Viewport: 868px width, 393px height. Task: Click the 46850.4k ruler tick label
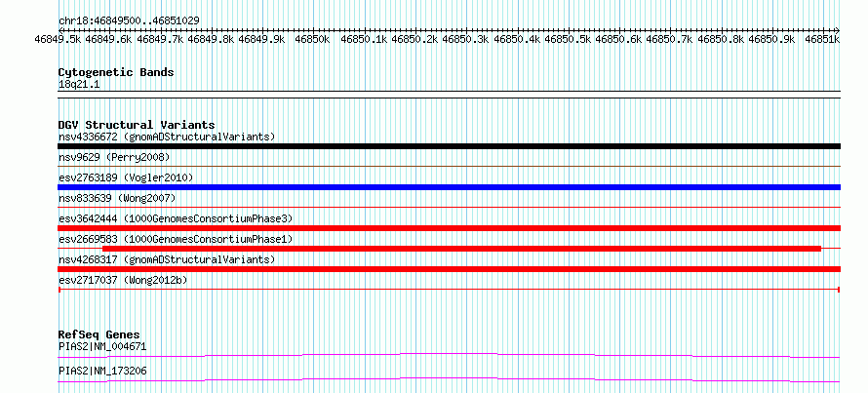click(517, 39)
